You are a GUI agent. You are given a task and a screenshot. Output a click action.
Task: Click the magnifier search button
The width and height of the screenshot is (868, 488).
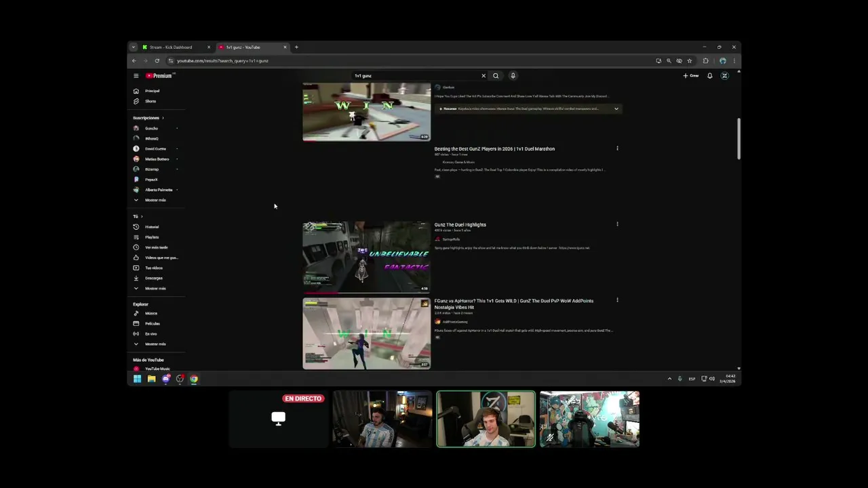(x=496, y=76)
